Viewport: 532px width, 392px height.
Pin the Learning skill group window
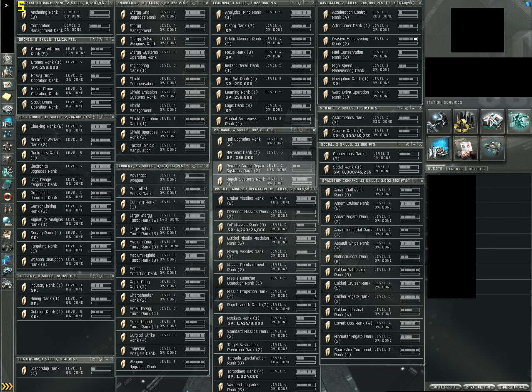coord(300,3)
